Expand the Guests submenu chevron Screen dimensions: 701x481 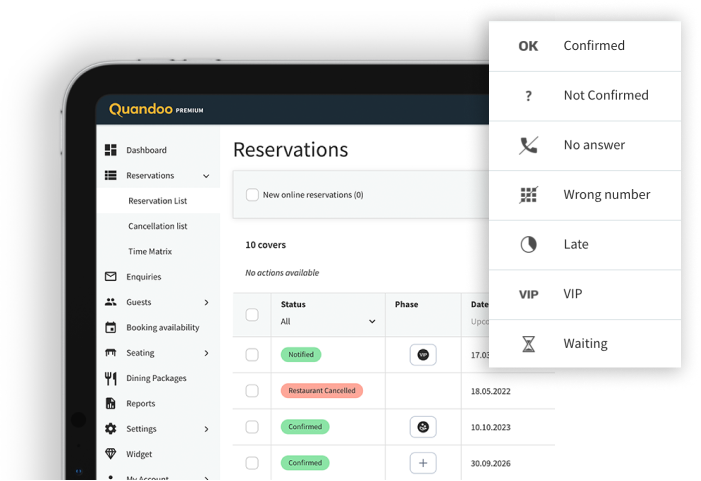tap(206, 302)
